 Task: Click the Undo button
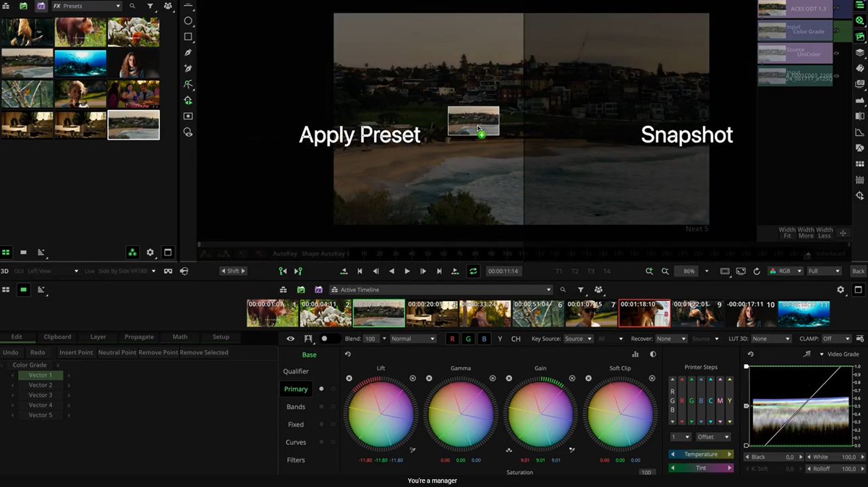click(x=11, y=352)
